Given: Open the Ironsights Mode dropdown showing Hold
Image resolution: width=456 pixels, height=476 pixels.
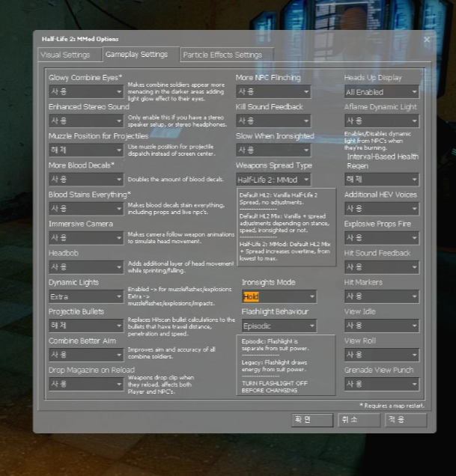Looking at the screenshot, I should (279, 296).
